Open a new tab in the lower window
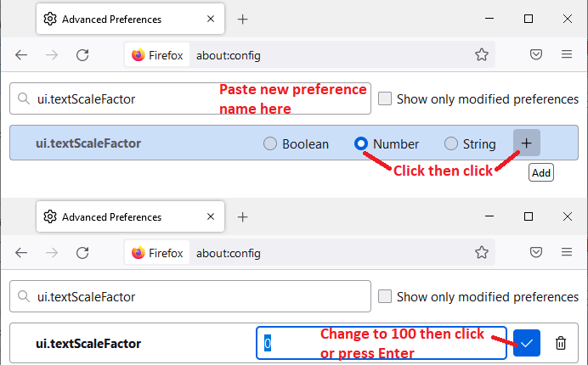 pos(242,216)
